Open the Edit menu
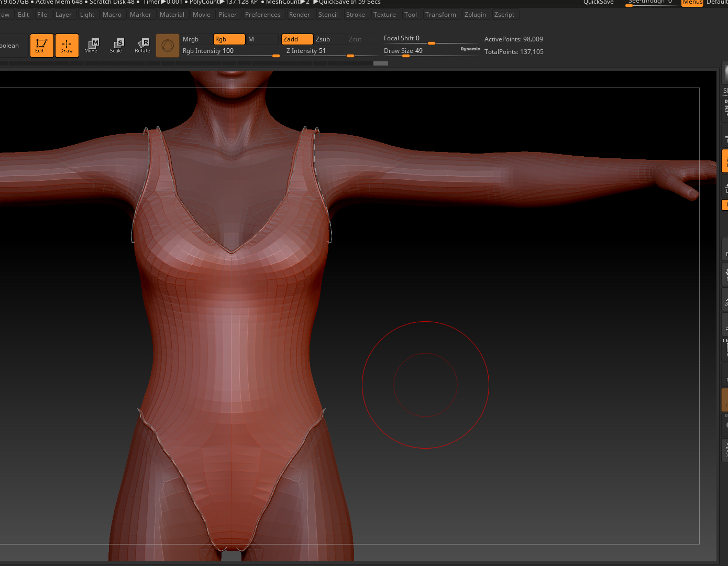The width and height of the screenshot is (728, 566). coord(23,15)
